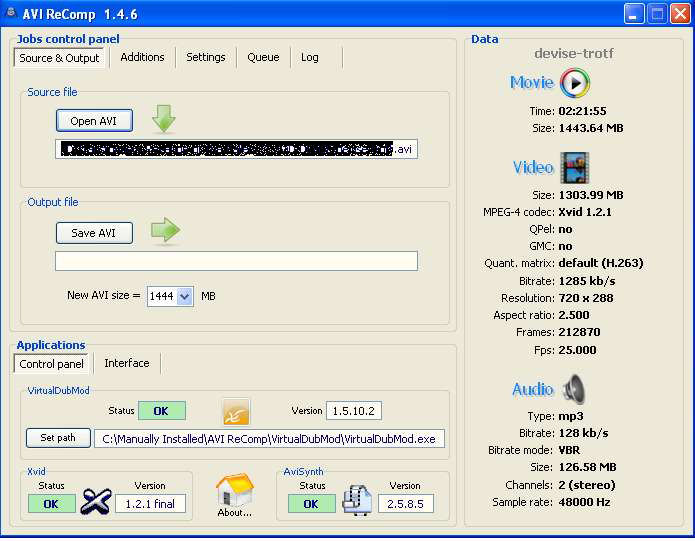Click the Movie heading text

(532, 82)
